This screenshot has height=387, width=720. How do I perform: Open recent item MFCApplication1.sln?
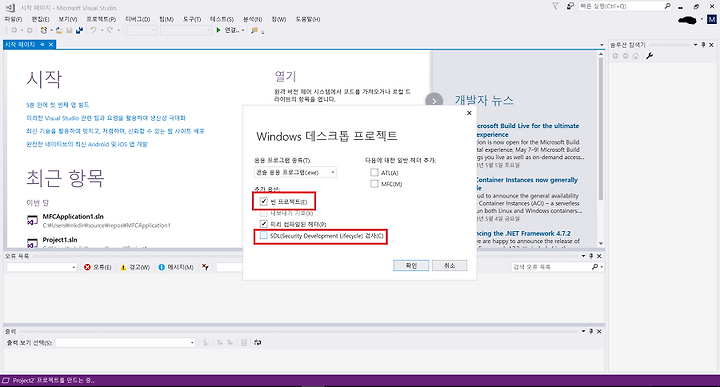(x=73, y=216)
